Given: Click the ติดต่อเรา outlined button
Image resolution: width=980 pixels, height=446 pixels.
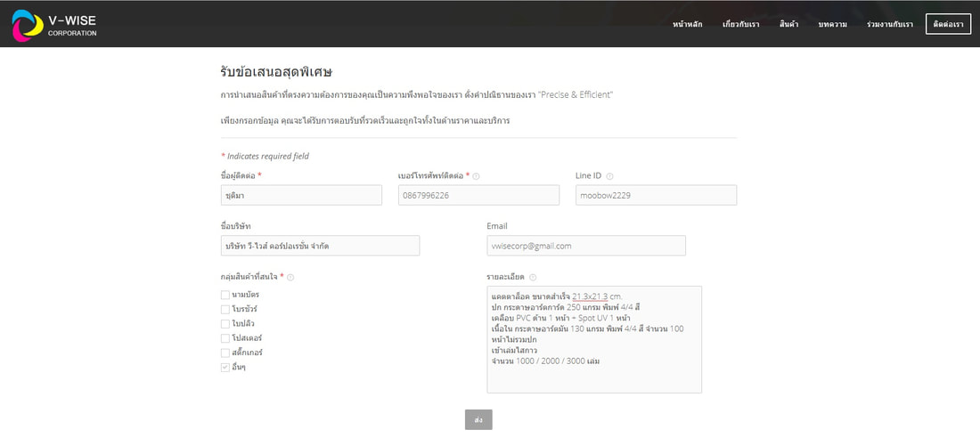Looking at the screenshot, I should (948, 24).
